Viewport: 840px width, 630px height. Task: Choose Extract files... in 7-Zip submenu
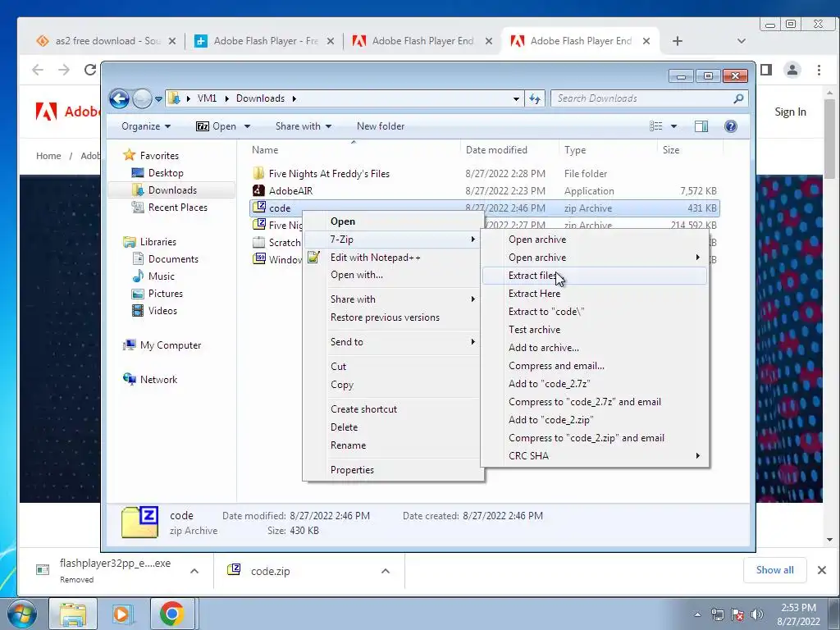coord(595,276)
